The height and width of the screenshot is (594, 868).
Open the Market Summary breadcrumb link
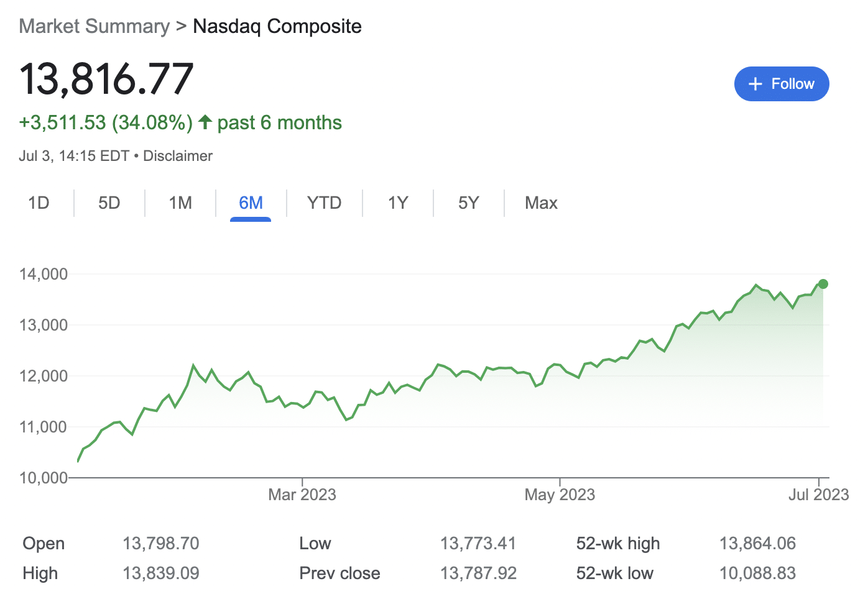(x=94, y=26)
